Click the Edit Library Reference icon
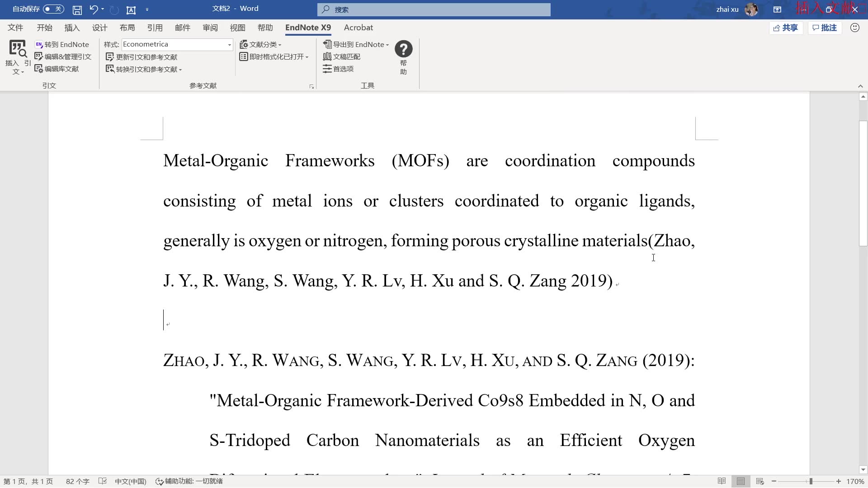 pyautogui.click(x=39, y=69)
